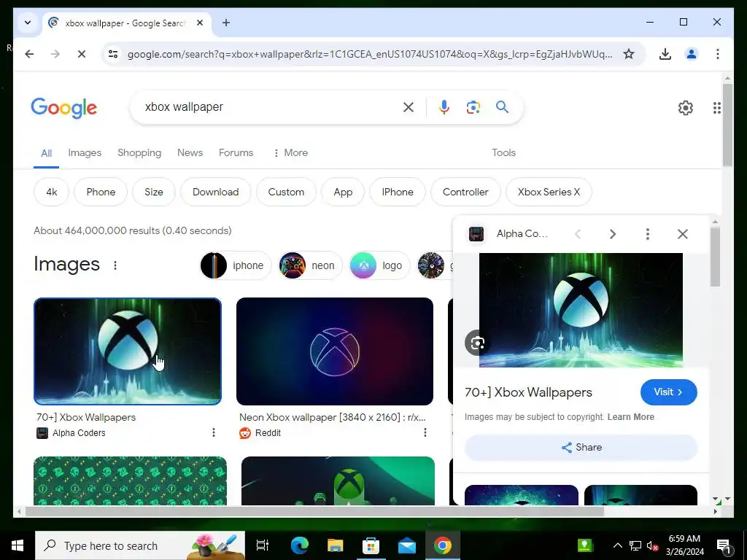
Task: Close the xbox wallpaper tab
Action: [x=200, y=23]
